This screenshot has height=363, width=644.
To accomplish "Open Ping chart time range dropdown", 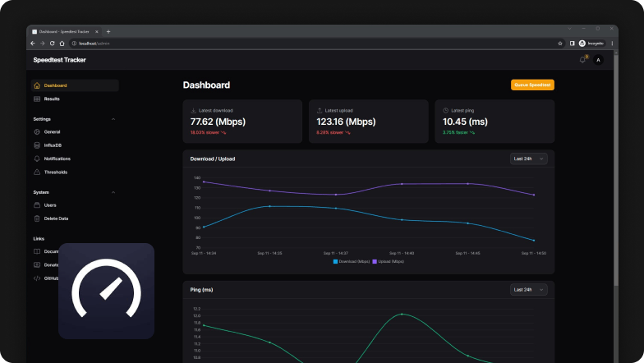I will (529, 289).
